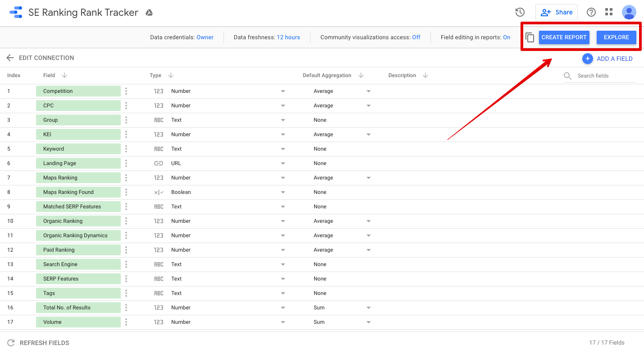
Task: Sort by Field column arrow
Action: 64,75
